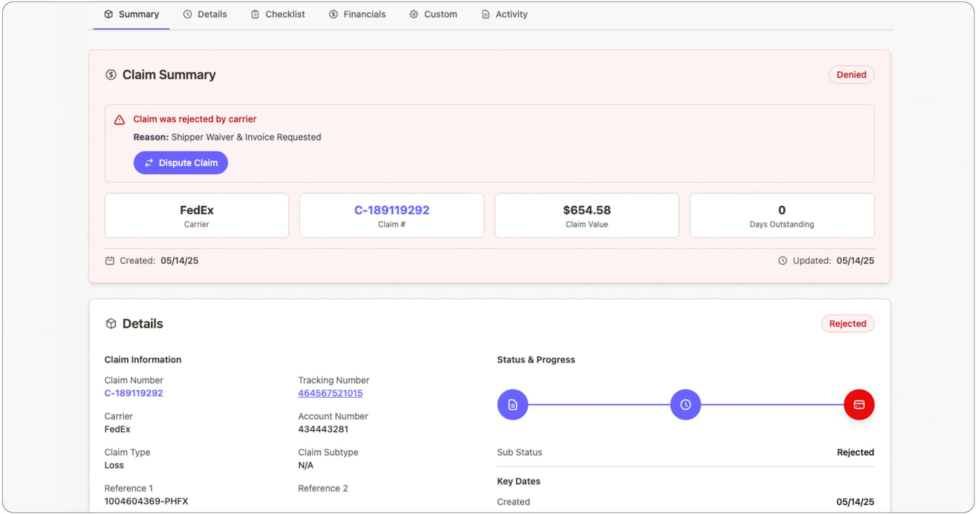Click the clipboard icon on the Checklist tab

pos(254,14)
